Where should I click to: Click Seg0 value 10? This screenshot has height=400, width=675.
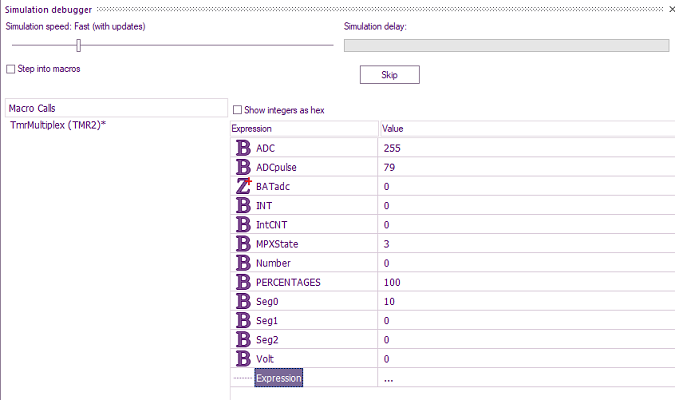[x=389, y=301]
